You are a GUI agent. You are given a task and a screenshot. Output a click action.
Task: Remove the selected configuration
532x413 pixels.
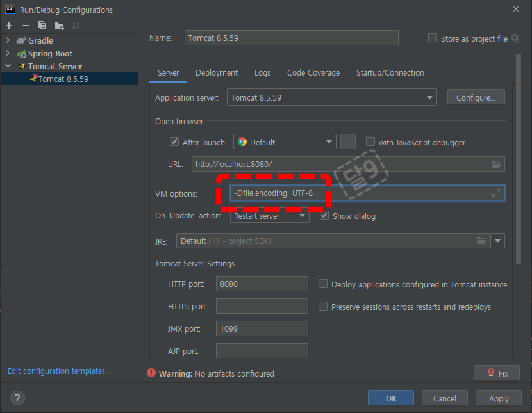click(x=26, y=26)
